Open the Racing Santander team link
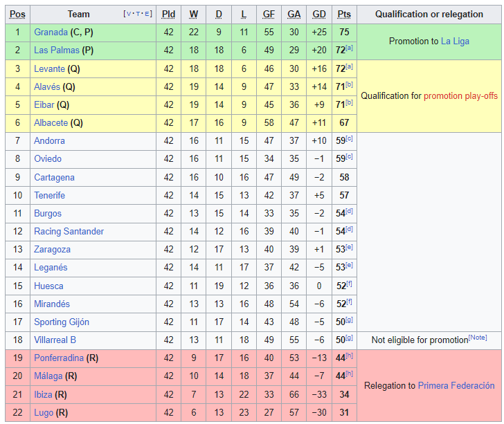504x424 pixels. pyautogui.click(x=69, y=231)
